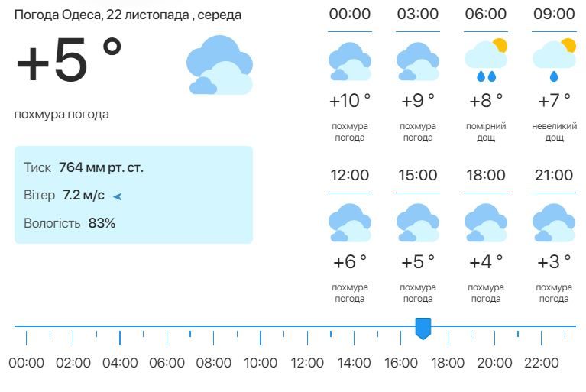
Task: Select the 21:00 forecast column header
Action: [x=554, y=176]
